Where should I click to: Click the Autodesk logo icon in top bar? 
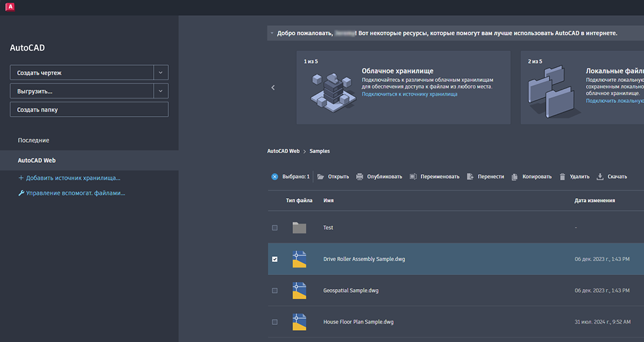pyautogui.click(x=10, y=7)
